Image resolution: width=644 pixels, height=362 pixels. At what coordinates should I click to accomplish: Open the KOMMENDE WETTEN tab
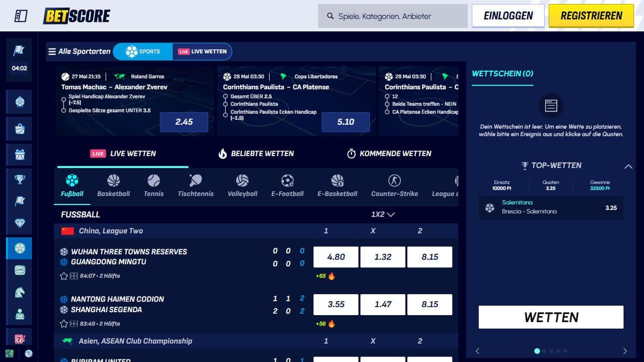(389, 154)
